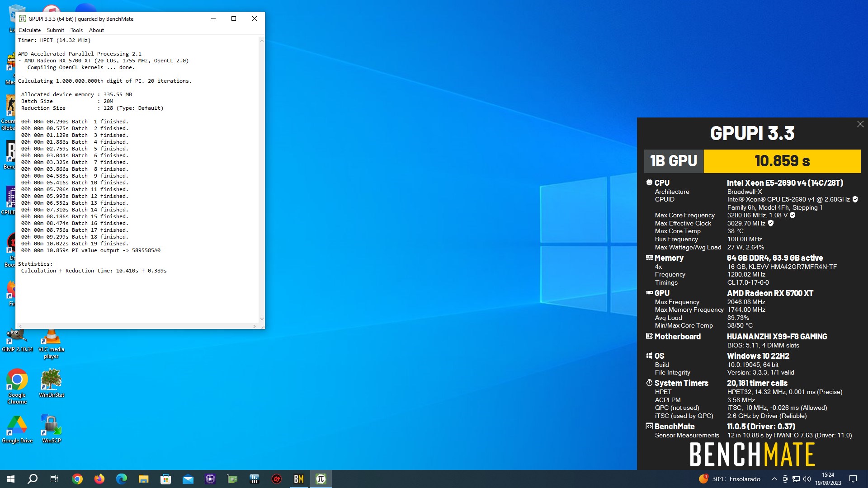Click the 'Batch 10 finished.' line
Viewport: 868px width, 488px height.
point(75,183)
